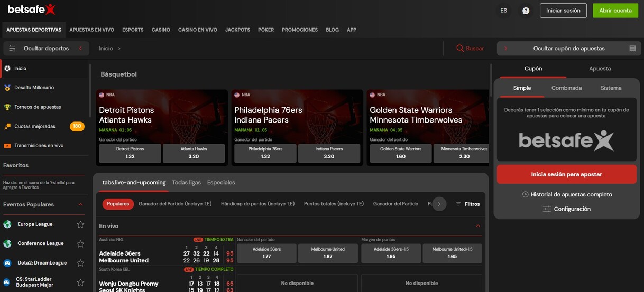Select Populares market pill
Viewport: 644px width, 292px height.
point(118,204)
